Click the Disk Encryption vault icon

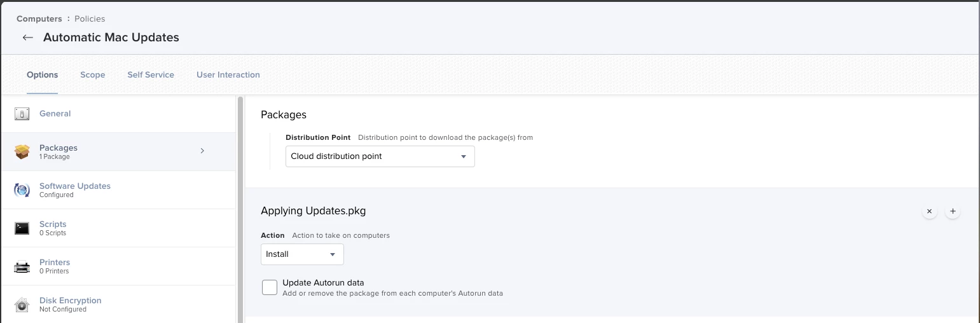coord(22,305)
